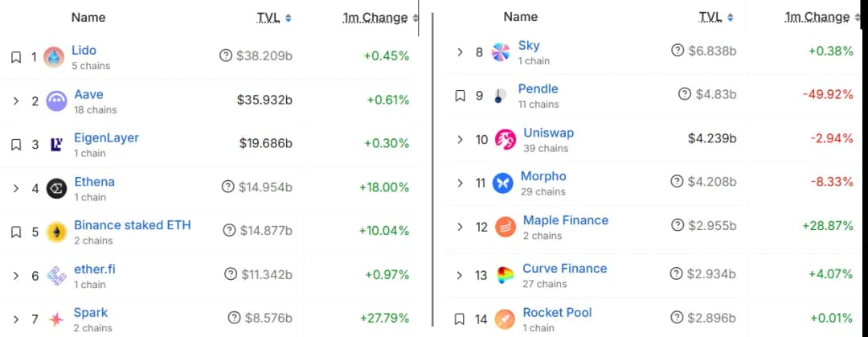Open the ether.fi protocol link
868x337 pixels.
click(94, 269)
